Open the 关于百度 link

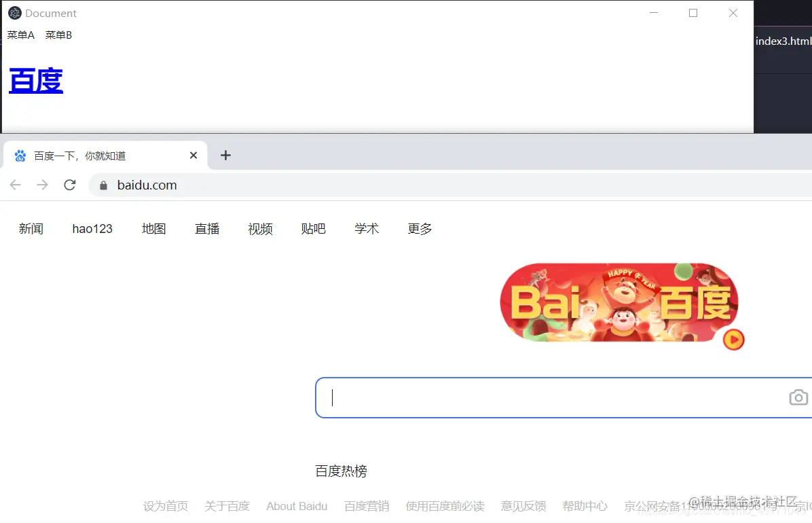coord(227,505)
